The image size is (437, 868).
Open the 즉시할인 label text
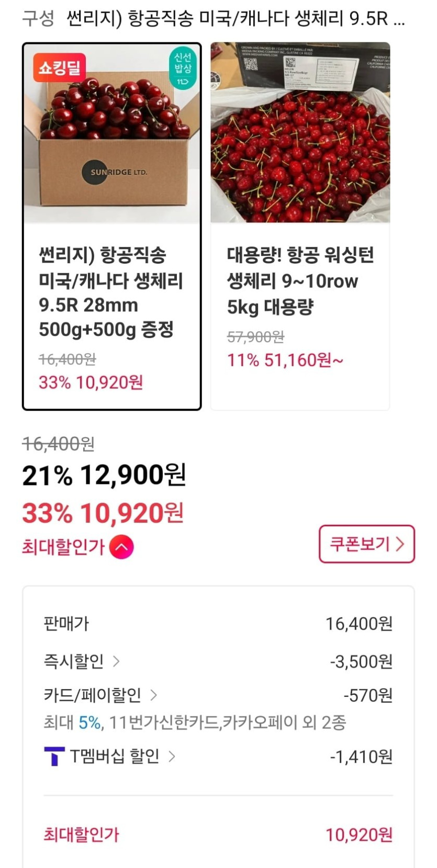(x=74, y=661)
